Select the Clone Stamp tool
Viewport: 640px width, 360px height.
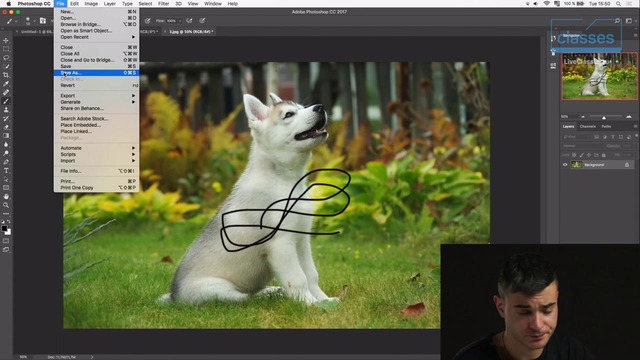6,110
